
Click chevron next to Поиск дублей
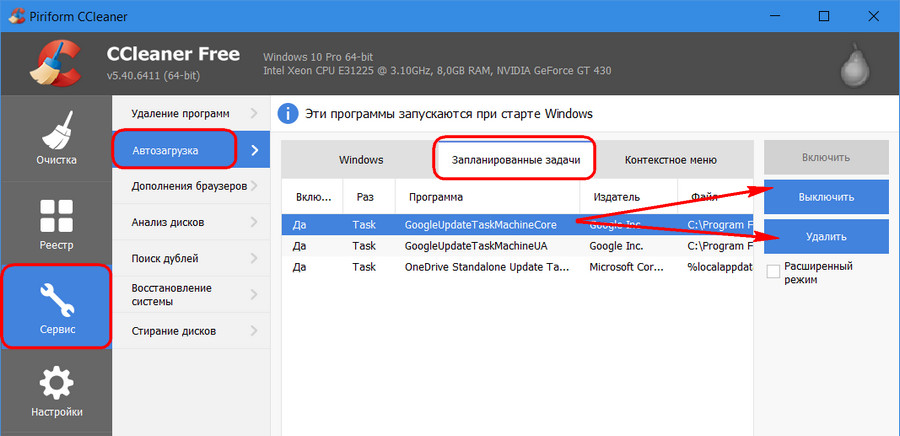pyautogui.click(x=254, y=258)
